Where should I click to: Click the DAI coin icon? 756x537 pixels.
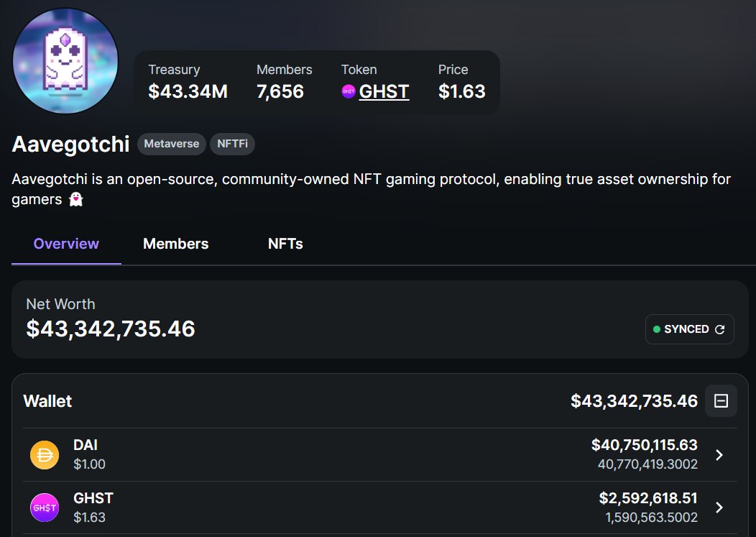[45, 455]
